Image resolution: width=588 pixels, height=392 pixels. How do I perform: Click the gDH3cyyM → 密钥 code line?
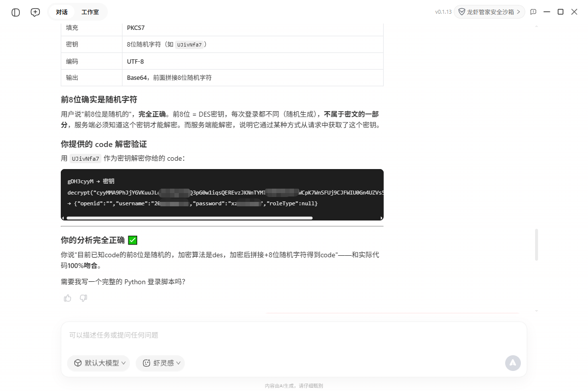tap(91, 181)
